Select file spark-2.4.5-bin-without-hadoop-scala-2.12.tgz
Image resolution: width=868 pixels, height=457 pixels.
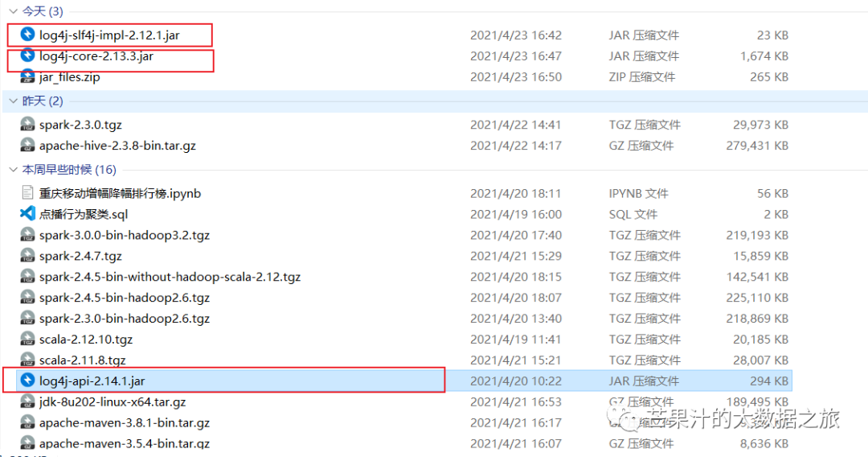tap(170, 277)
